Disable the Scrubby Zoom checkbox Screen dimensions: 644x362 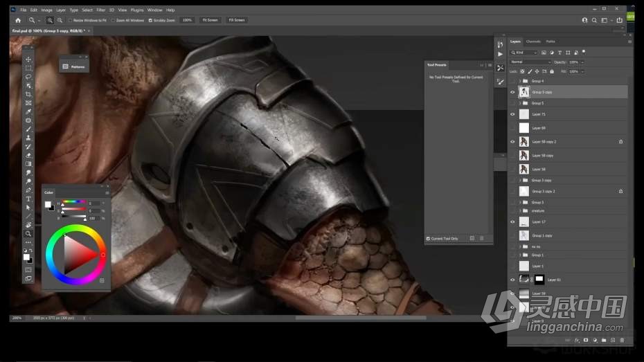point(150,20)
